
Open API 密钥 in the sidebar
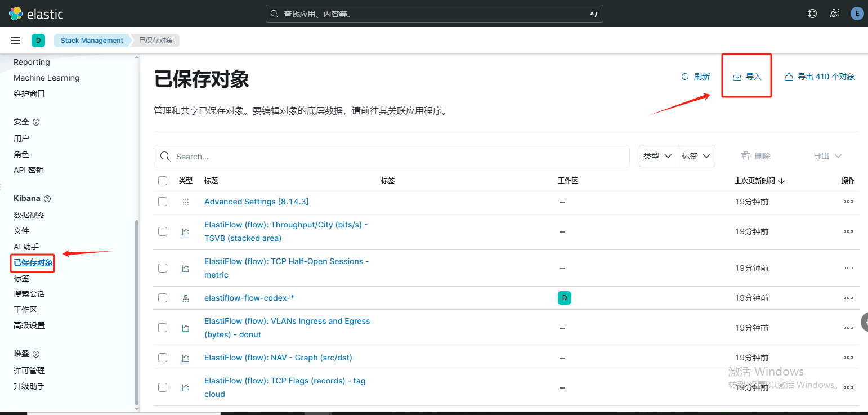coord(29,170)
